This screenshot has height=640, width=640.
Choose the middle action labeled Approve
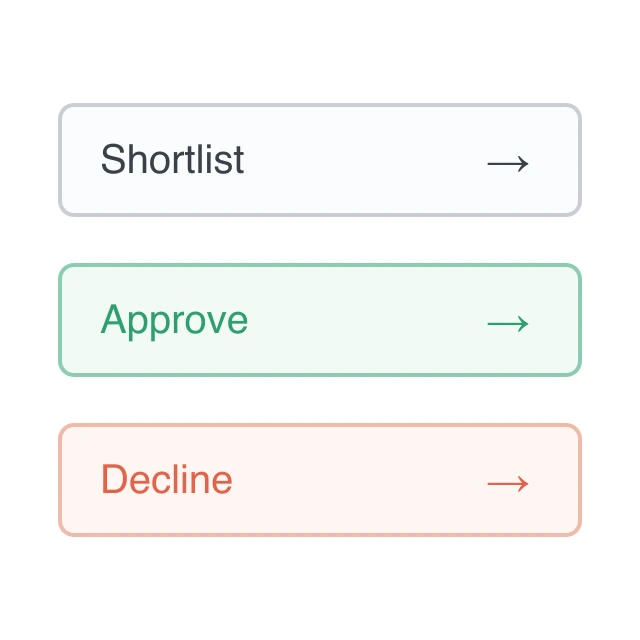point(320,320)
